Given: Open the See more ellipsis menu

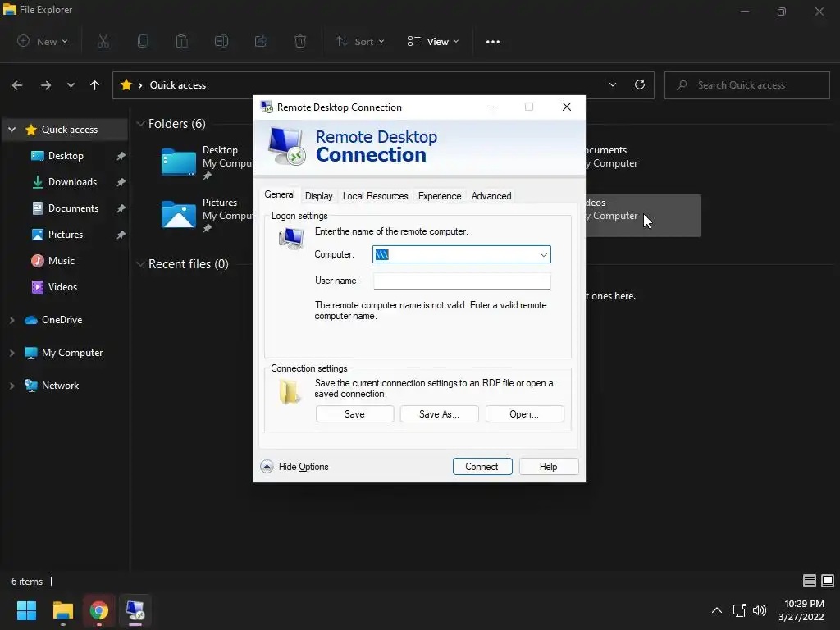Looking at the screenshot, I should [x=493, y=42].
